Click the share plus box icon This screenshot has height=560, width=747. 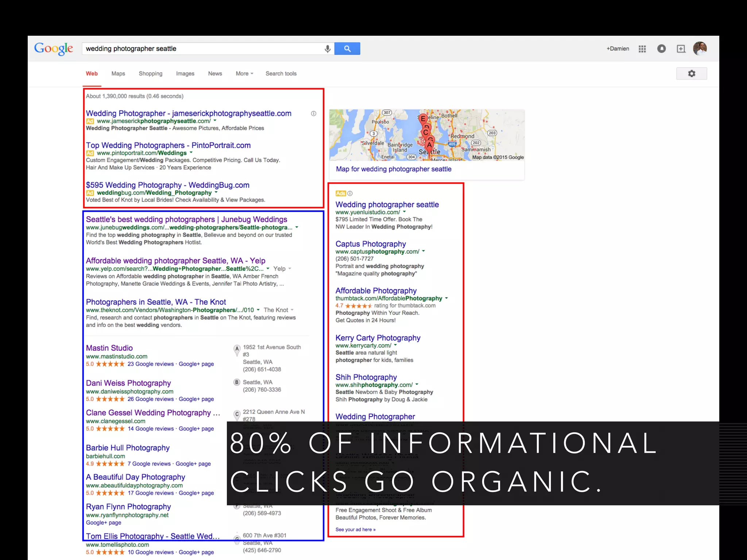click(681, 49)
